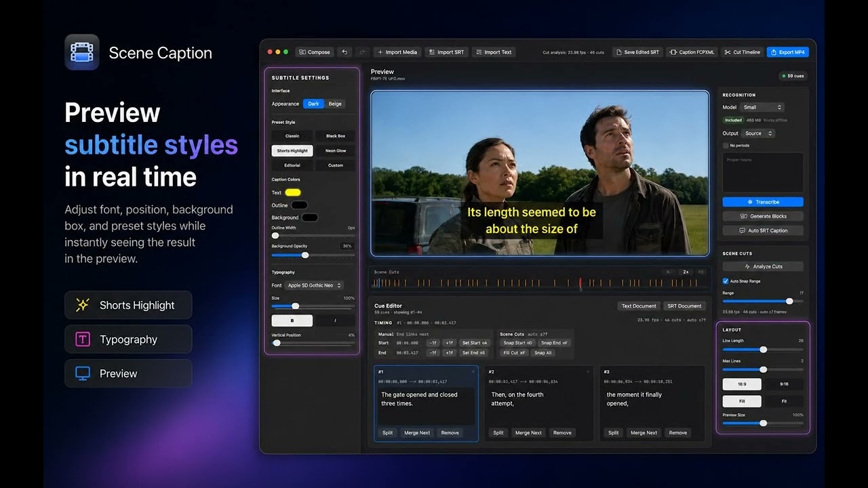Open the Model dropdown set to Small

[762, 107]
